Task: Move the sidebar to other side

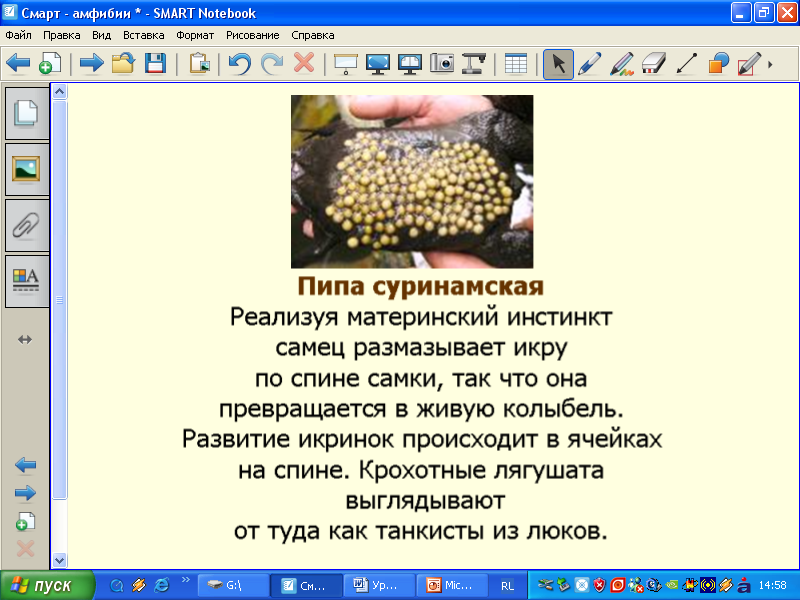Action: 25,339
